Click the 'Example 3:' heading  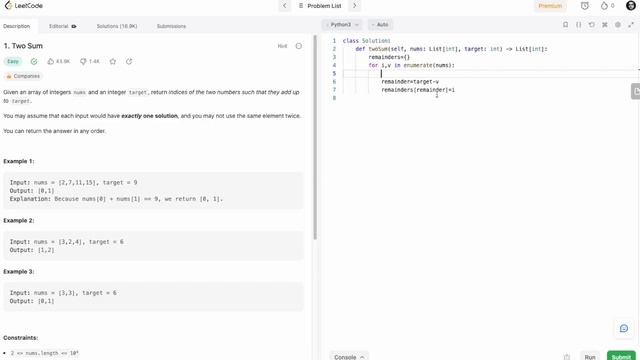pos(19,271)
